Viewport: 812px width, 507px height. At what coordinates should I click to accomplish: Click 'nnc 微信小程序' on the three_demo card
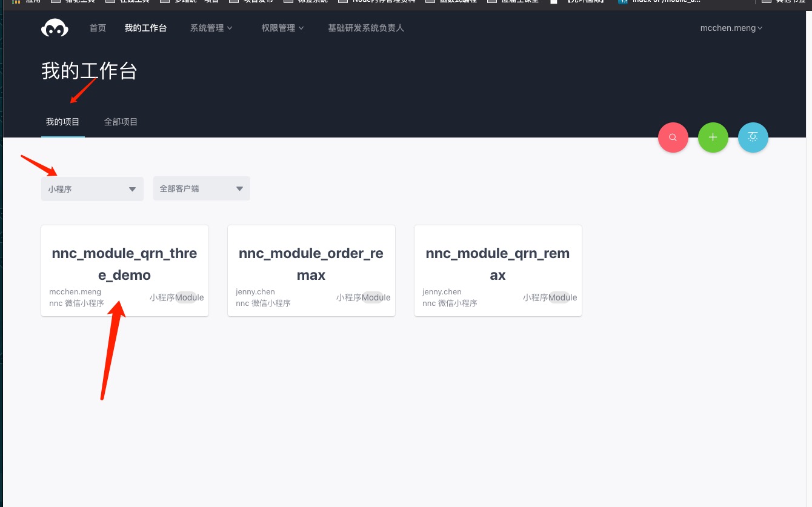tap(76, 303)
